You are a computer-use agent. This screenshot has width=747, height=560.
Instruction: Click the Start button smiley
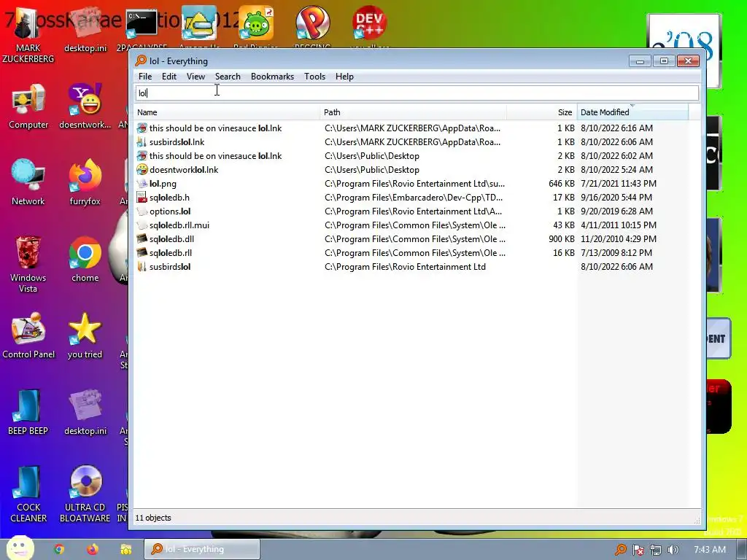[x=20, y=549]
